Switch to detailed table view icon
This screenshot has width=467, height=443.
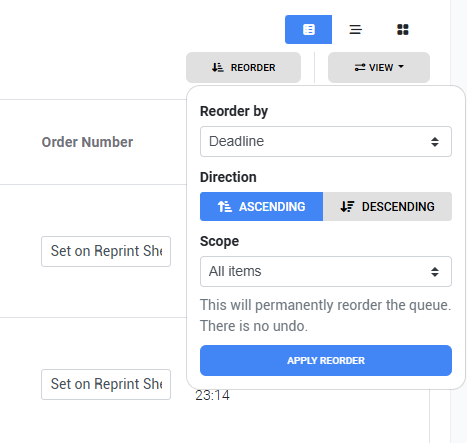pyautogui.click(x=308, y=29)
